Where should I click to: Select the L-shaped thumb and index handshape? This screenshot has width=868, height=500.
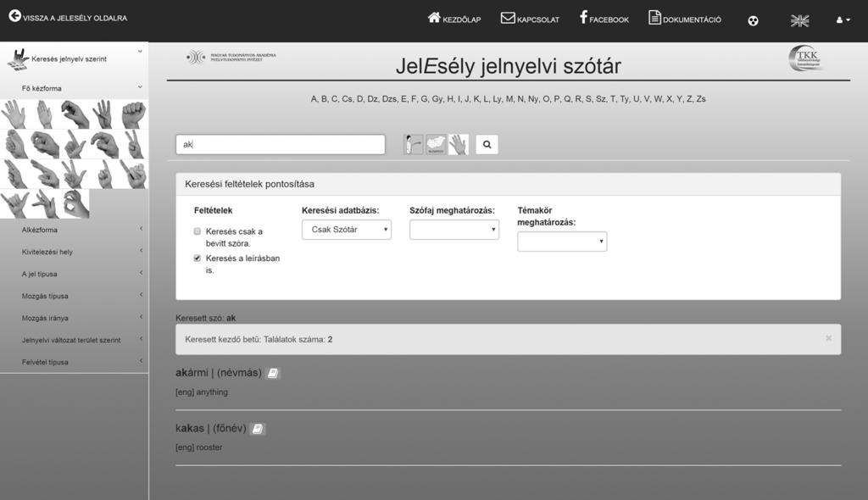75,145
